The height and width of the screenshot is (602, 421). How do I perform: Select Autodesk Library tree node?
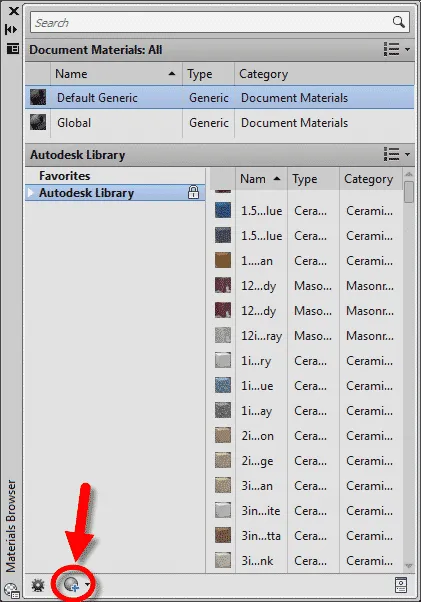point(115,193)
